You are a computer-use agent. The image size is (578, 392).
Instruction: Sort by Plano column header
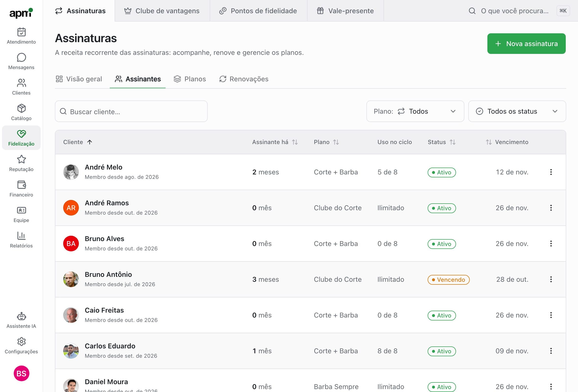click(x=326, y=142)
